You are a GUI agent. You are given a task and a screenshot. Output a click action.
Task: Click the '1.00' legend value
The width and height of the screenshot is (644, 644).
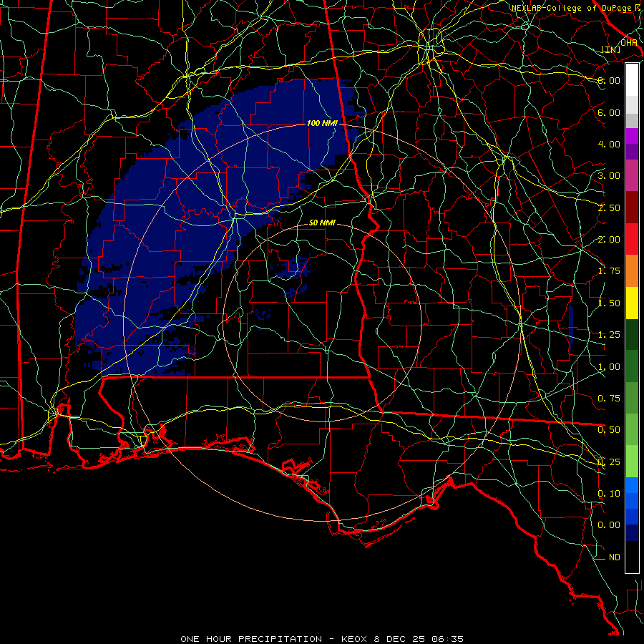tap(609, 366)
